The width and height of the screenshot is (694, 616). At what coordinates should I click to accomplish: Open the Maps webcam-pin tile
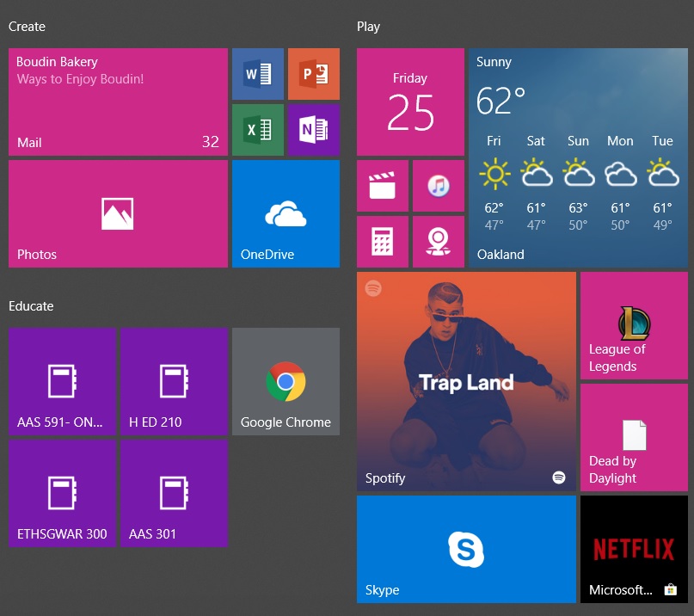439,242
